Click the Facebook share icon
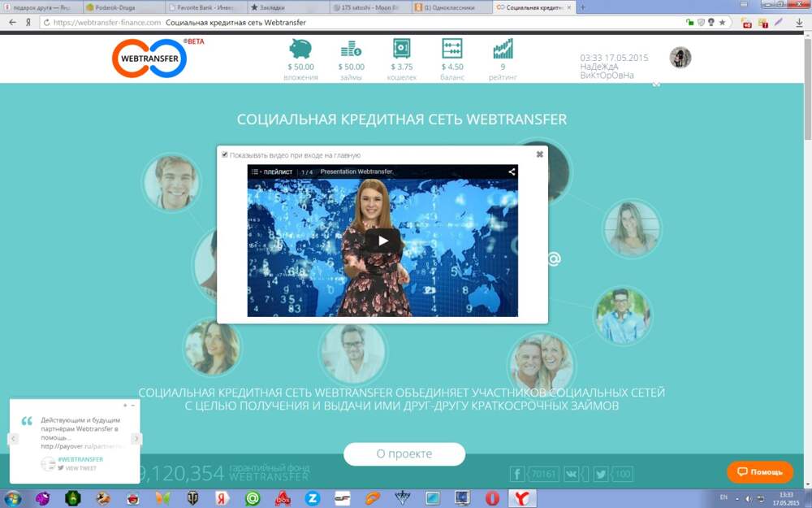This screenshot has height=508, width=812. click(516, 474)
